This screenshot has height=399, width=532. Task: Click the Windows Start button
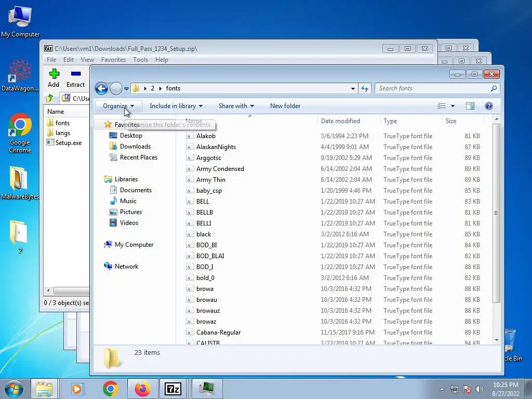14,389
